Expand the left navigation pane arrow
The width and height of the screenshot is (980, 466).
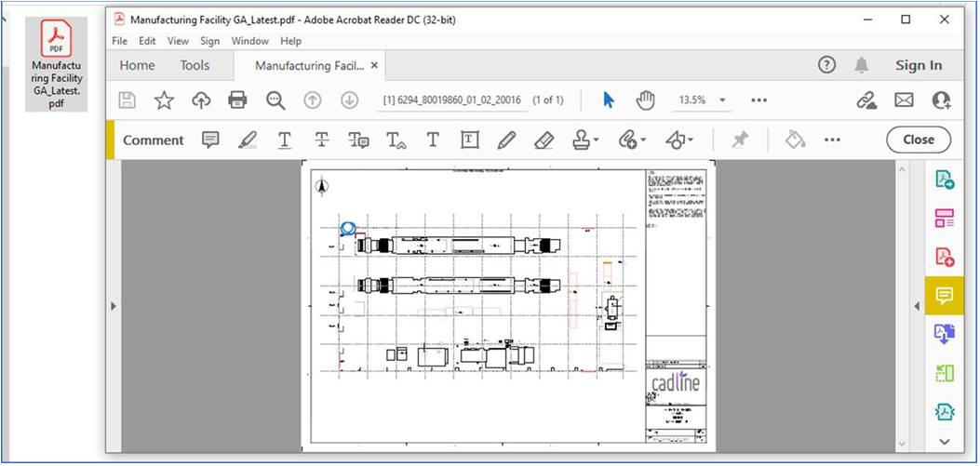click(114, 306)
